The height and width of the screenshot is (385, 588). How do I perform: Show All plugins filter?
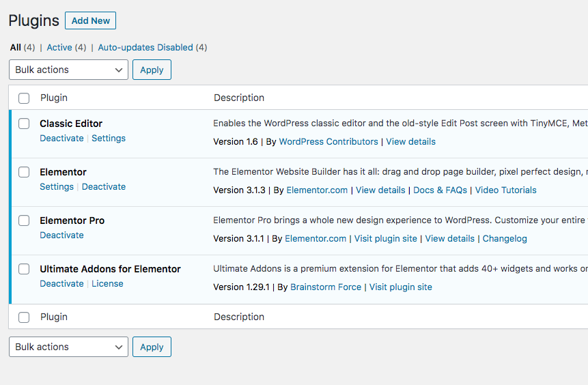point(16,48)
